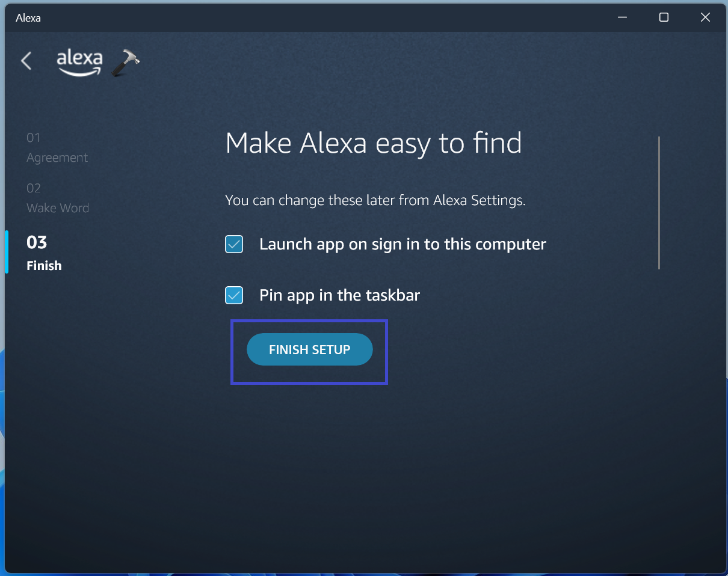Click 'Pin app in the taskbar' label
Screen dimensions: 728x576
tap(339, 295)
